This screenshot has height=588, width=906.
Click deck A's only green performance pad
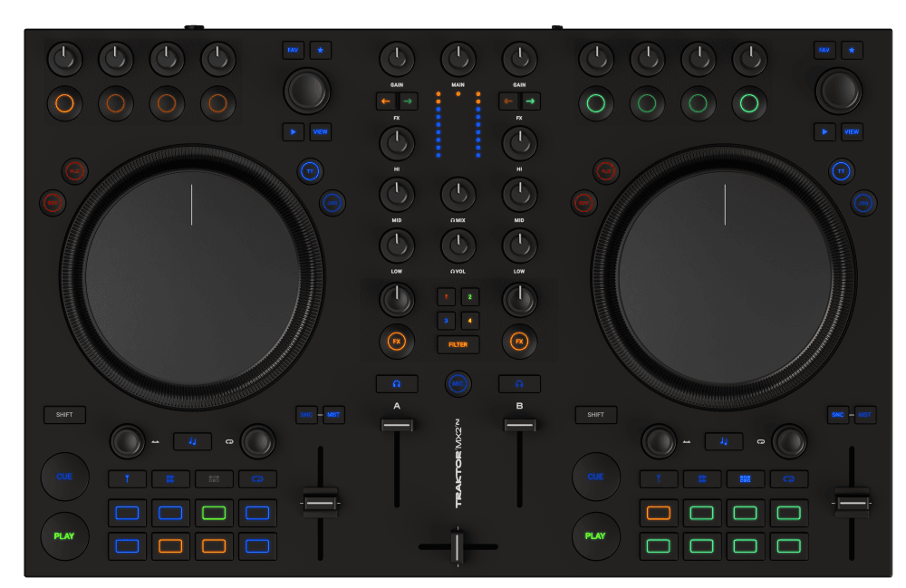214,513
